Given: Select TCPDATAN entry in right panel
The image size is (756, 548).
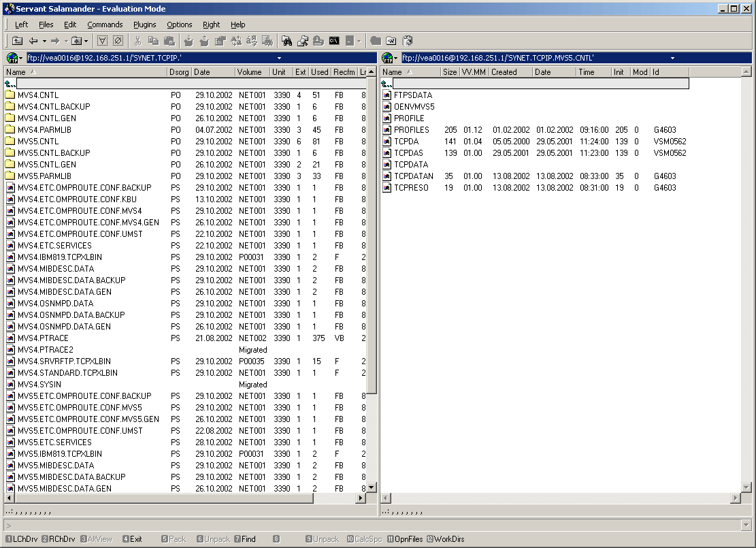Looking at the screenshot, I should [535, 176].
